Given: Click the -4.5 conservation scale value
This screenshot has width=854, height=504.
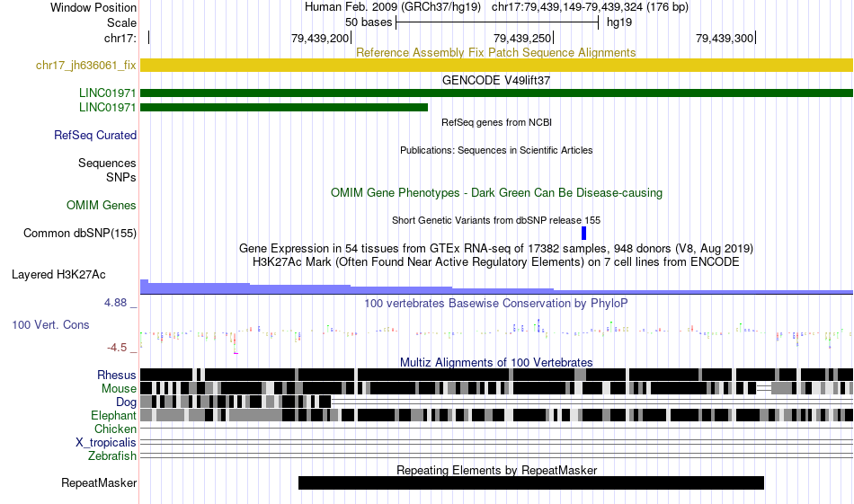Looking at the screenshot, I should point(117,348).
